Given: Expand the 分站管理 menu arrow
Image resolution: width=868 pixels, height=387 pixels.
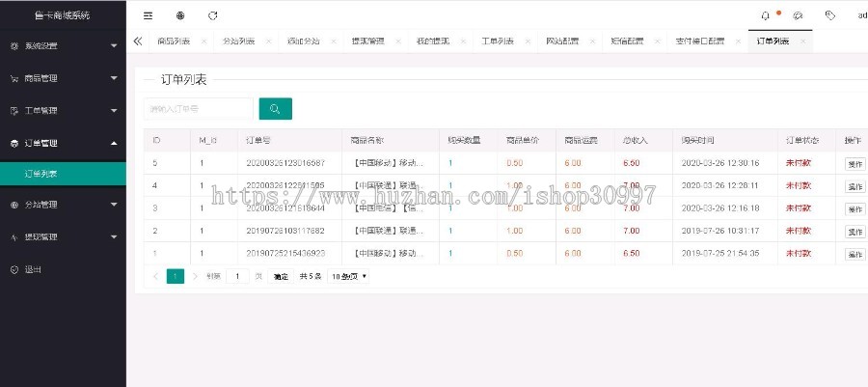Looking at the screenshot, I should (x=114, y=205).
